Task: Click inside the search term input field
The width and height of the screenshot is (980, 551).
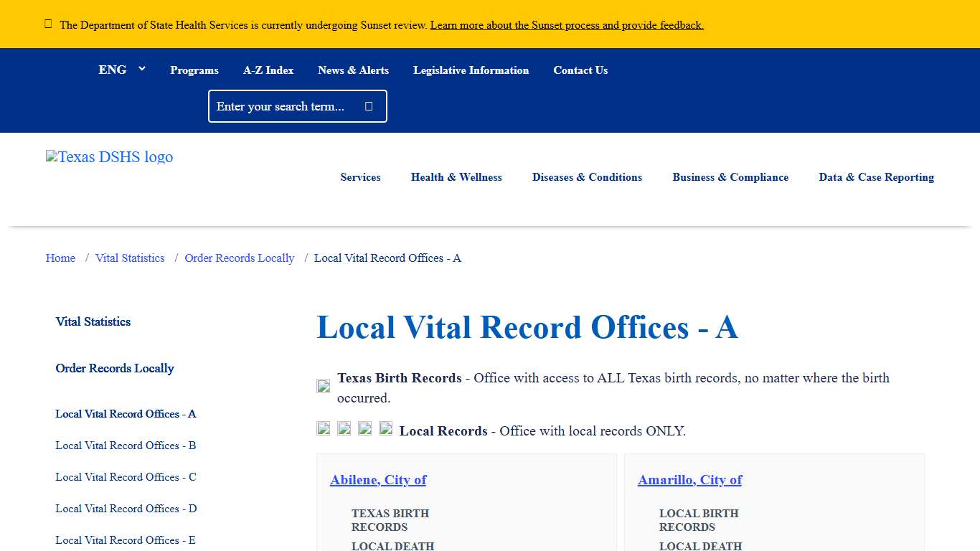Action: pyautogui.click(x=287, y=105)
